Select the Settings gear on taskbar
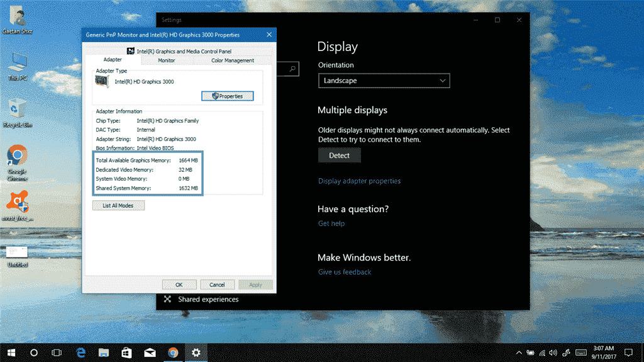This screenshot has height=362, width=644. 196,353
